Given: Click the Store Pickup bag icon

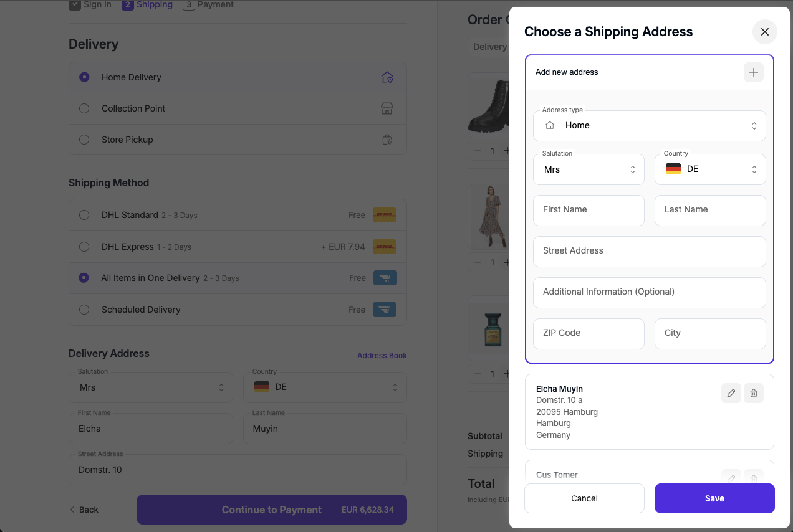Looking at the screenshot, I should (x=387, y=140).
